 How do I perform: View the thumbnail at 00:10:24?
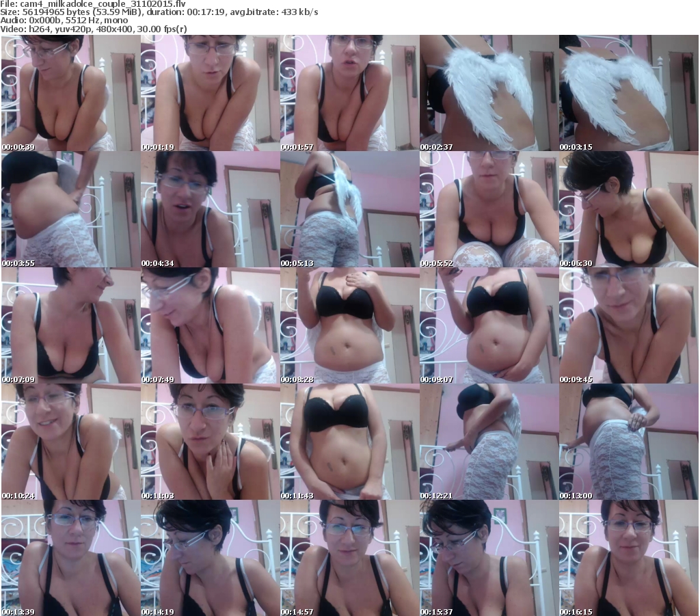[71, 442]
